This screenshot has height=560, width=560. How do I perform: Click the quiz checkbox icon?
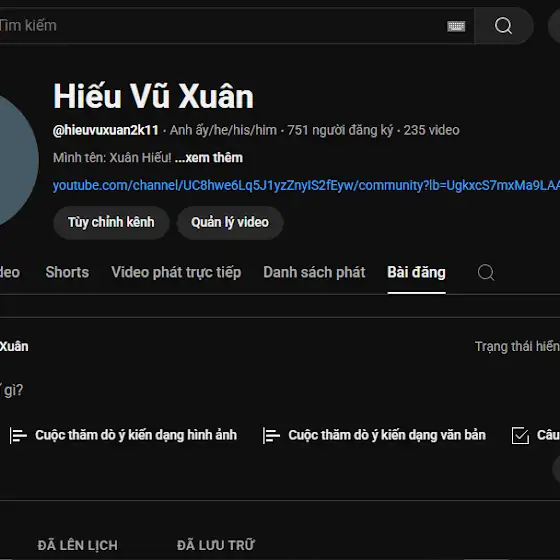520,435
